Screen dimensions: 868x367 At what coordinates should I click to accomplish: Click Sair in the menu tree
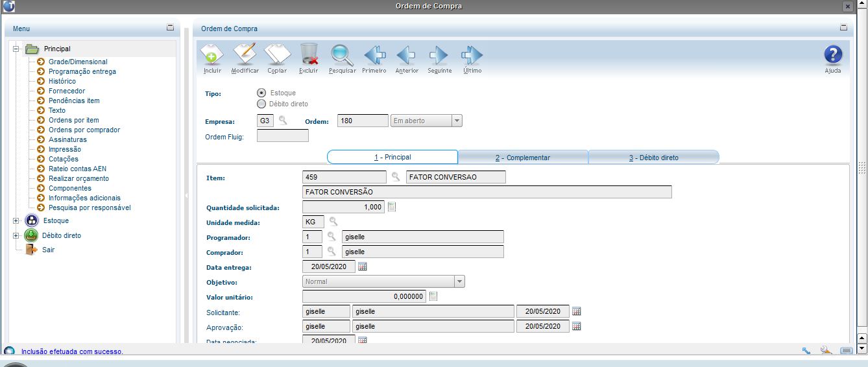tap(48, 250)
